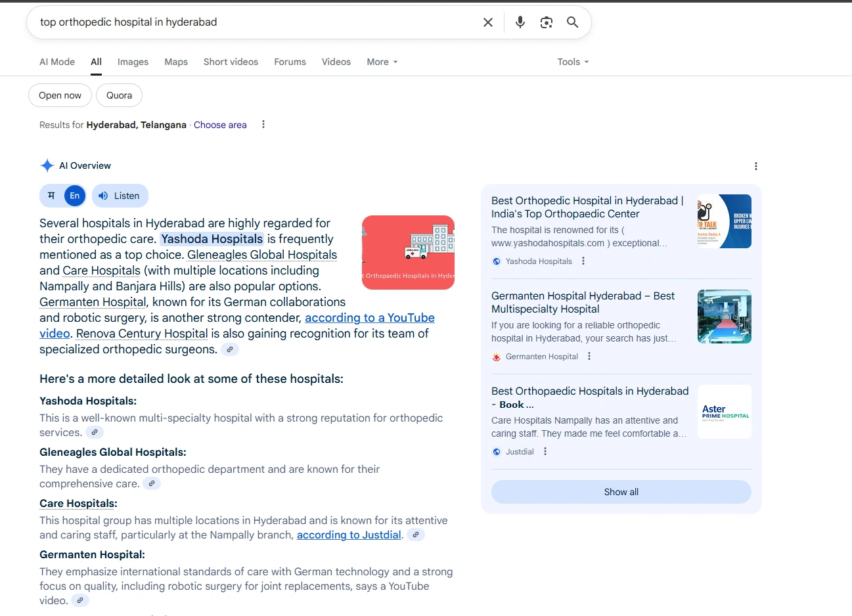Image resolution: width=852 pixels, height=616 pixels.
Task: Switch AI Overview language to English
Action: (x=75, y=196)
